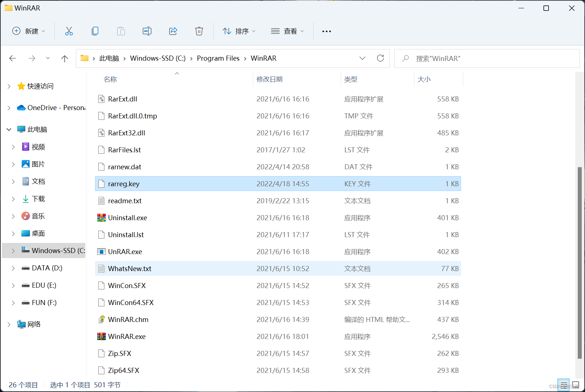The height and width of the screenshot is (392, 585).
Task: Expand the 下载 folder node
Action: pyautogui.click(x=13, y=199)
